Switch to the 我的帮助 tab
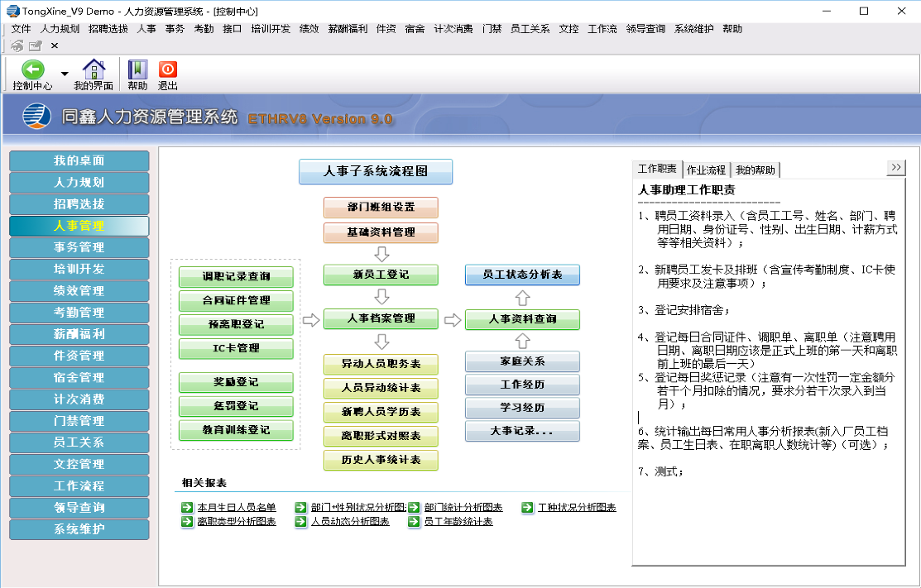This screenshot has width=921, height=588. pyautogui.click(x=756, y=170)
